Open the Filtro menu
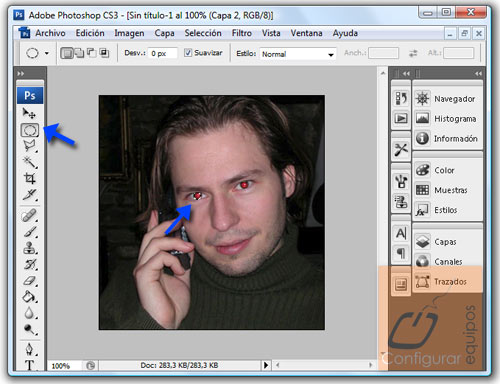This screenshot has height=384, width=500. click(x=242, y=33)
